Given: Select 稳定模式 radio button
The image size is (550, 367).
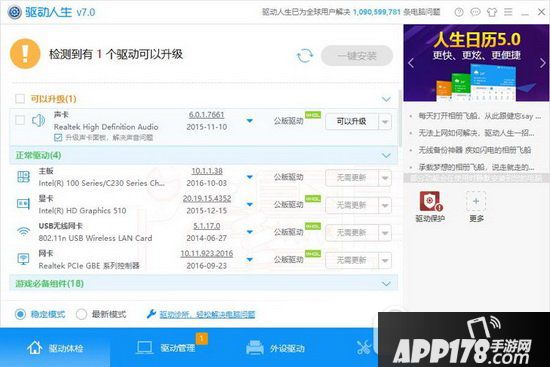Looking at the screenshot, I should (x=20, y=314).
